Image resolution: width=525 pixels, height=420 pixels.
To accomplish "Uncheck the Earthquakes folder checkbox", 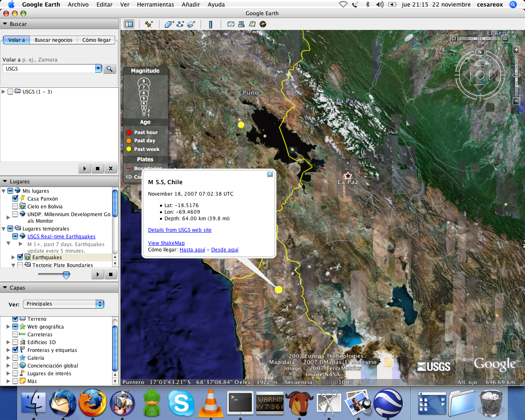I will coord(20,257).
